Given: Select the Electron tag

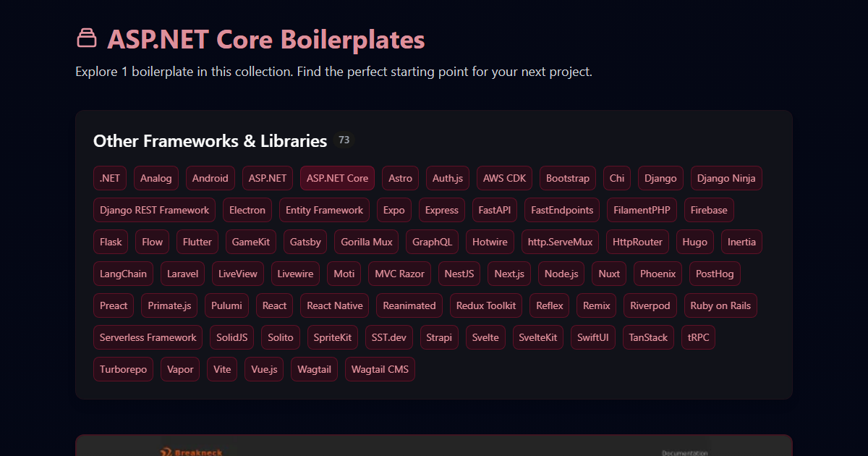Looking at the screenshot, I should pyautogui.click(x=247, y=209).
